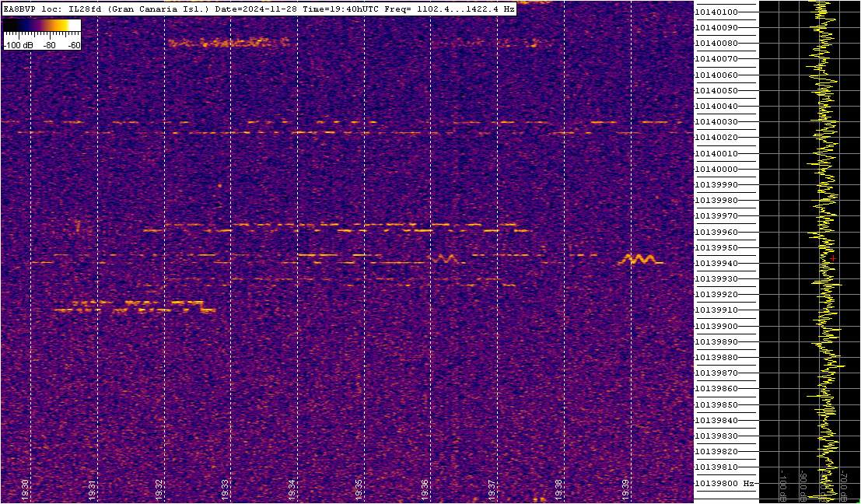This screenshot has height=504, width=861.
Task: Click the 10139980 frequency label
Action: pyautogui.click(x=716, y=201)
